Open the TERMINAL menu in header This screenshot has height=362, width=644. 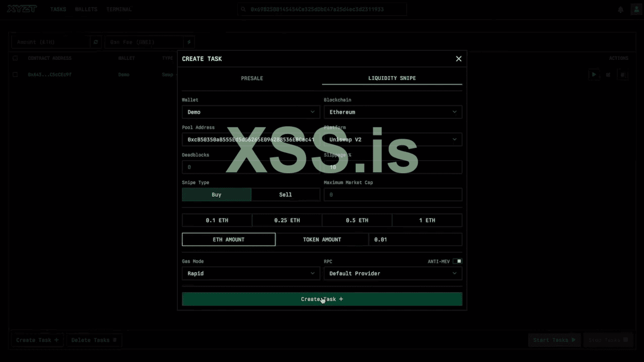pyautogui.click(x=119, y=9)
